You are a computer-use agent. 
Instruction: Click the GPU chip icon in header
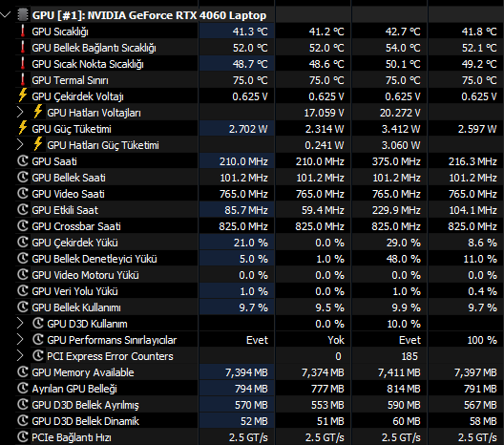23,15
